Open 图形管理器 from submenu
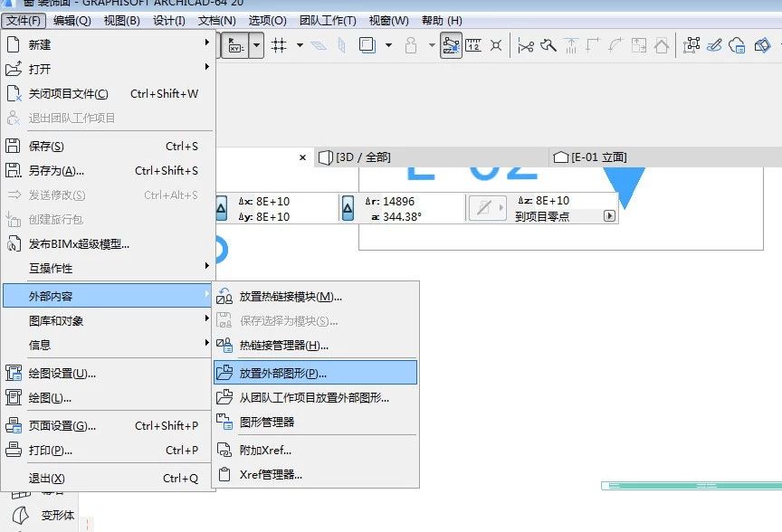 point(315,422)
